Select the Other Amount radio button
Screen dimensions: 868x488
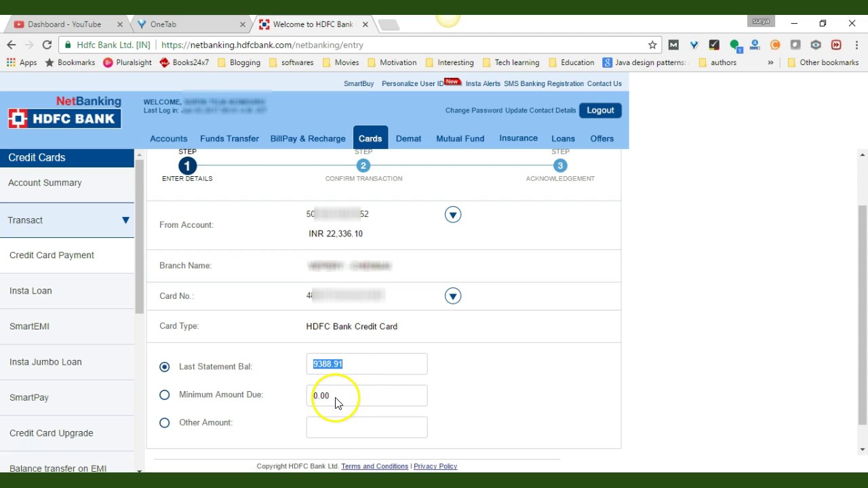[164, 423]
